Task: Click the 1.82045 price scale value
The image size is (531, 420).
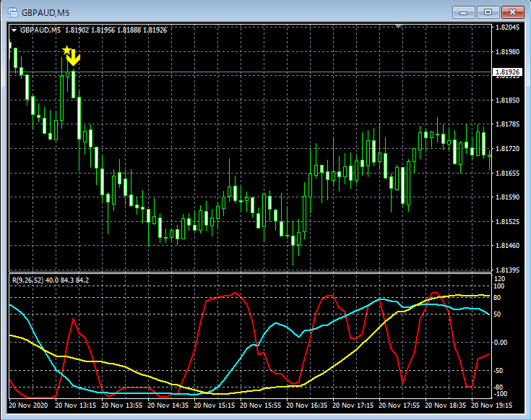Action: (x=509, y=27)
